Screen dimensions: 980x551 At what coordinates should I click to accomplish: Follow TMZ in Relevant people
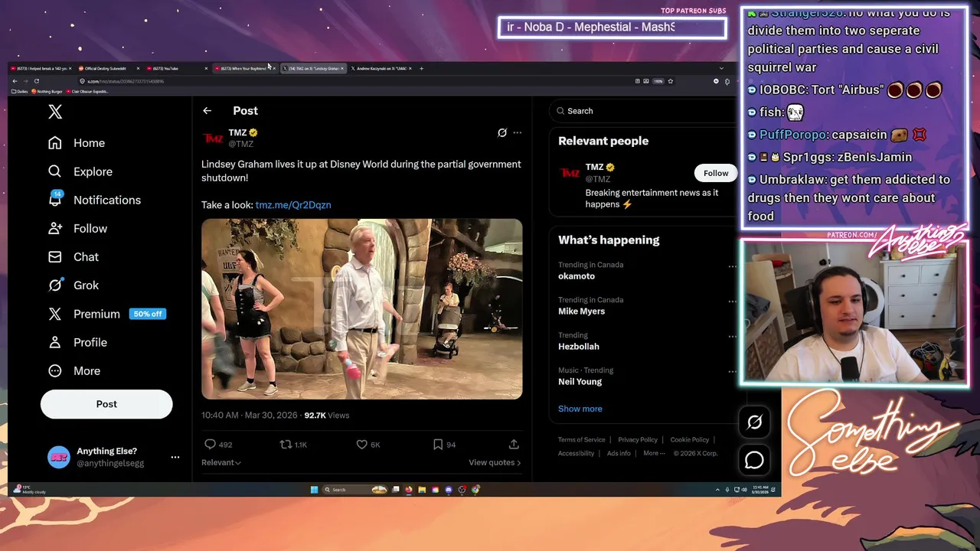click(716, 173)
